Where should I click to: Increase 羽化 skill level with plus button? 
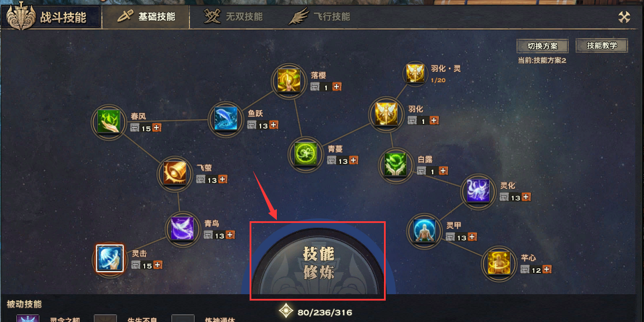tap(434, 120)
